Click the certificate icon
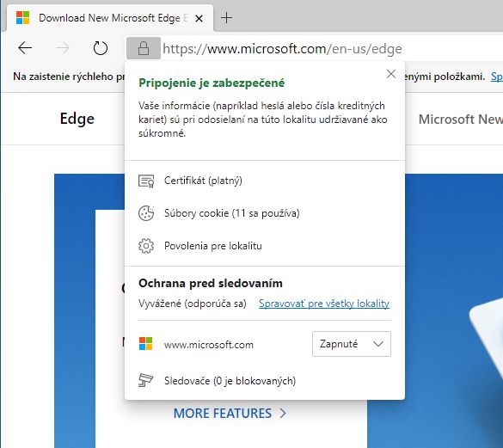This screenshot has width=503, height=448. (x=146, y=181)
